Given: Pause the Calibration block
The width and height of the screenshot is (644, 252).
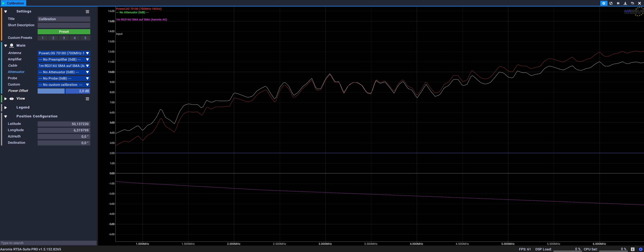Looking at the screenshot, I should (618, 3).
